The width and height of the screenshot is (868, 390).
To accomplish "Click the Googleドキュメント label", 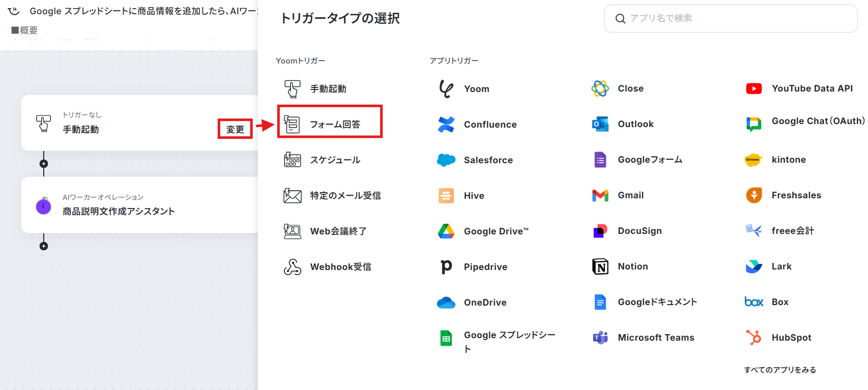I will click(657, 302).
